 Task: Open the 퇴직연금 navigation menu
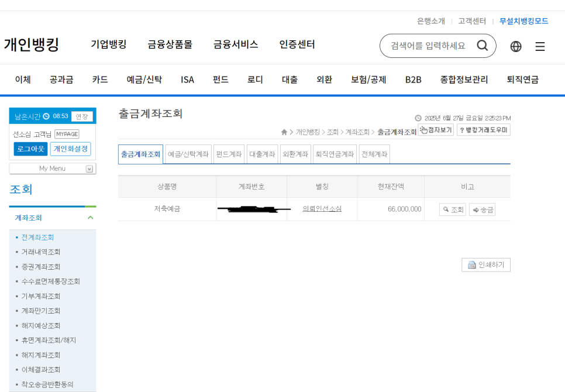[522, 80]
